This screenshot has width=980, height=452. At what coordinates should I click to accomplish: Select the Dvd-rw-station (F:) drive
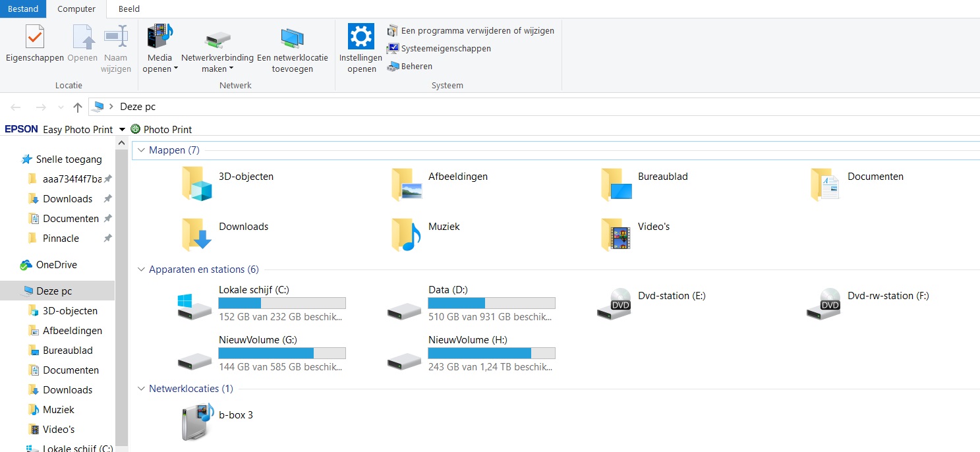869,304
